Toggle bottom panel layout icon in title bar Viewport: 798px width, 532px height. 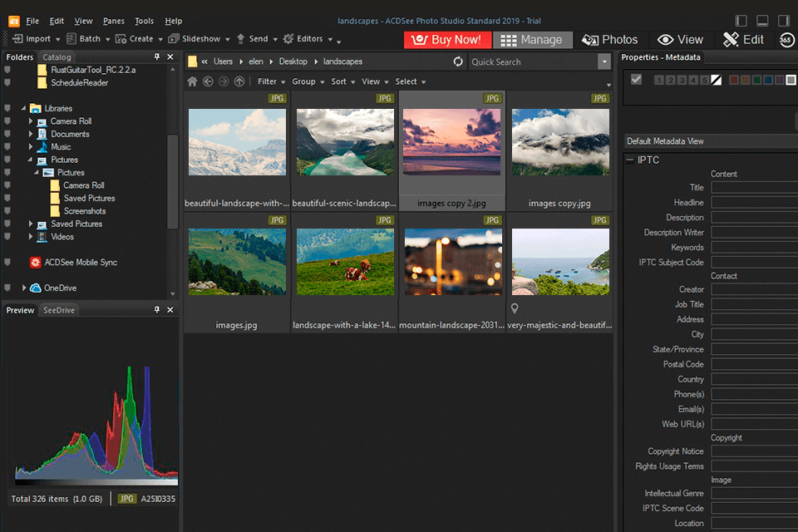coord(762,21)
